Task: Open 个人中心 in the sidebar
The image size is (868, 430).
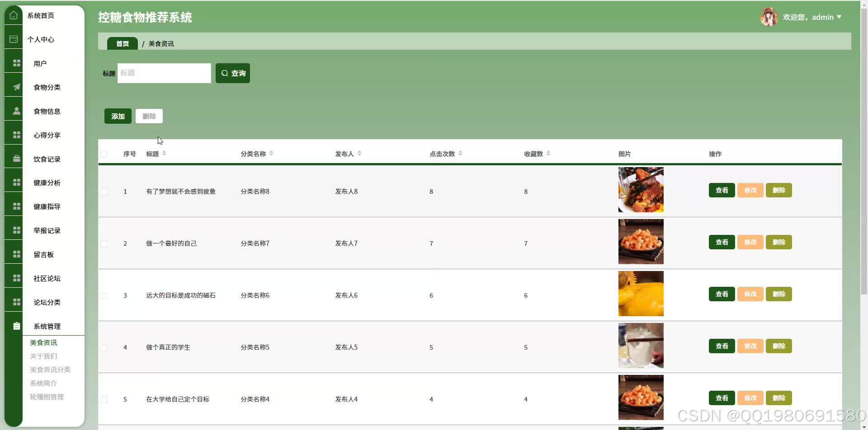Action: tap(41, 39)
